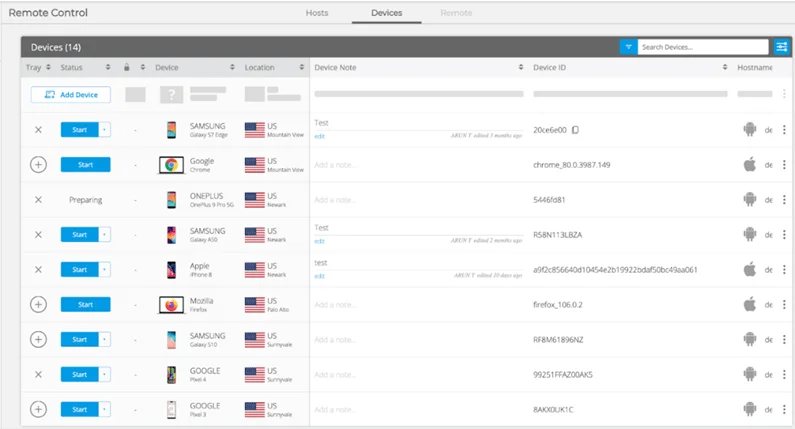Remove Galaxy A50 from tray

[x=38, y=235]
